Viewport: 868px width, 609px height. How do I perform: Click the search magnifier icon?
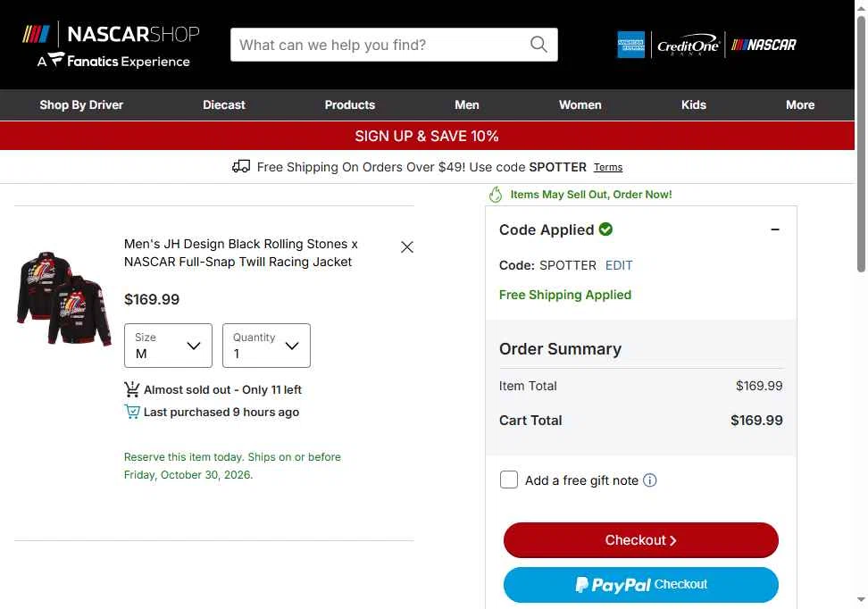click(538, 45)
